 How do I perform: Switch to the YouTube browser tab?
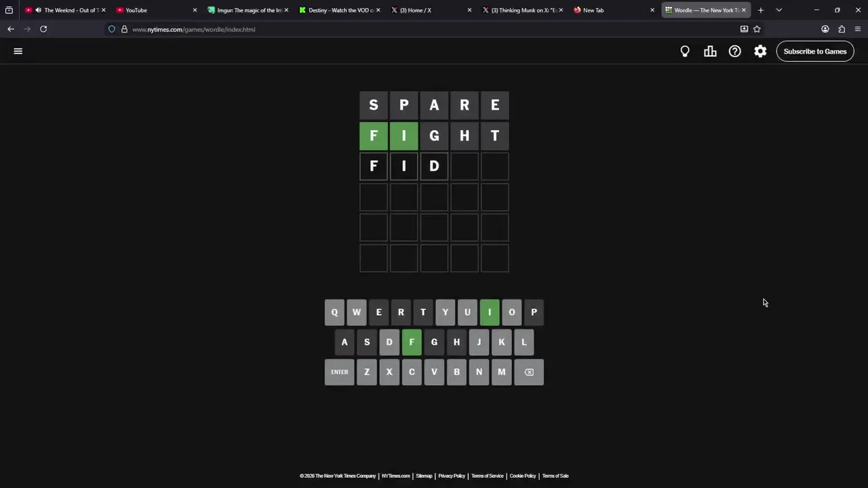(x=156, y=10)
